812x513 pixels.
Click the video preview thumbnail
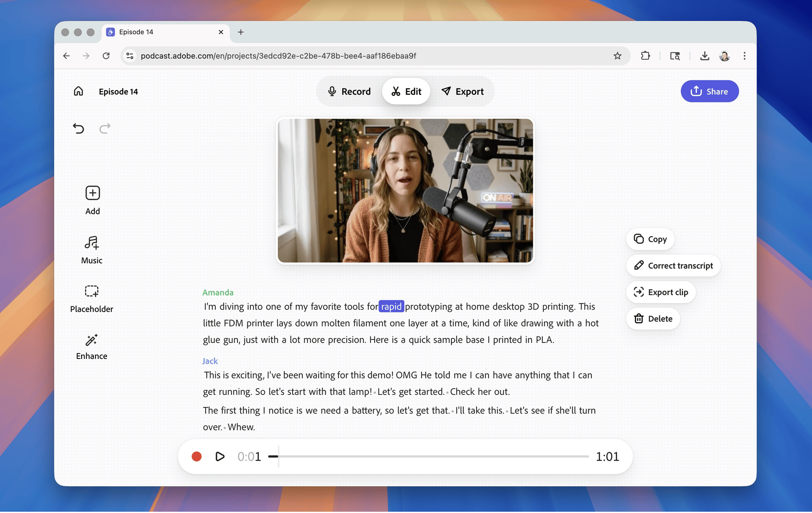coord(405,190)
